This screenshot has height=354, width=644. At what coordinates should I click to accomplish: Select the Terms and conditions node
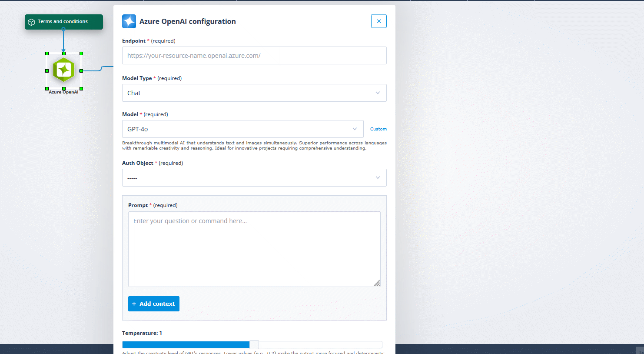point(64,22)
